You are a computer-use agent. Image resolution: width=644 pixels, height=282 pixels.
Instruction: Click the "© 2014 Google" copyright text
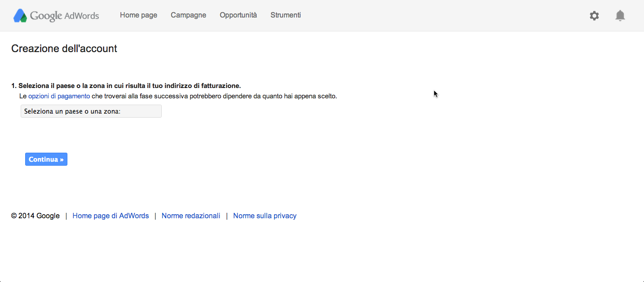point(36,216)
